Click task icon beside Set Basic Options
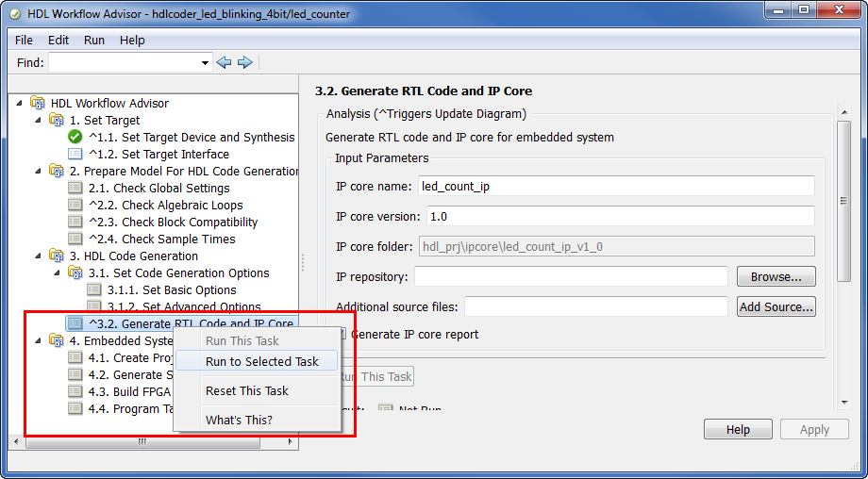 coord(94,289)
